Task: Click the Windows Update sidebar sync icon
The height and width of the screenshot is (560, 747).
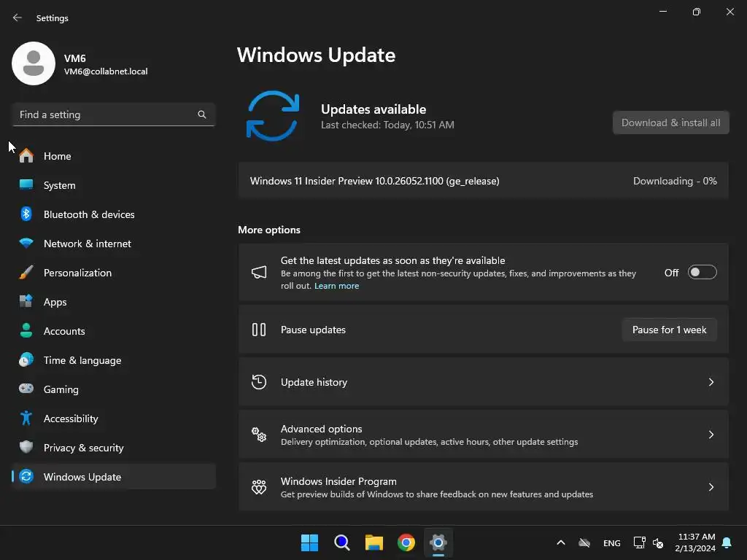Action: [27, 476]
